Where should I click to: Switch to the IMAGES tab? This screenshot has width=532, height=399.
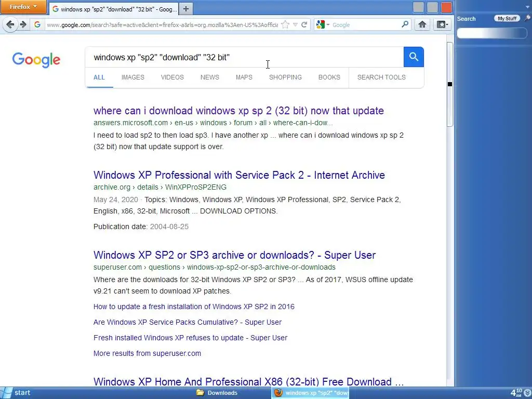coord(132,77)
